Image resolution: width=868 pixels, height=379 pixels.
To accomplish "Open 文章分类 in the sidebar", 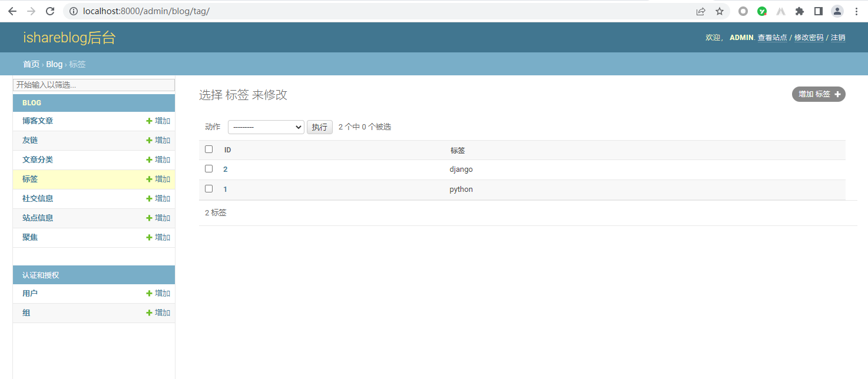I will click(x=38, y=159).
